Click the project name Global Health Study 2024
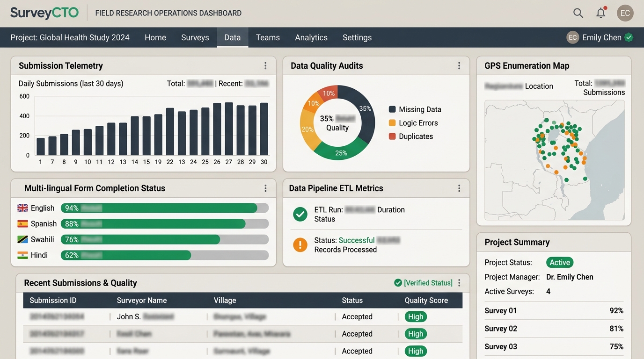This screenshot has width=644, height=359. point(85,37)
